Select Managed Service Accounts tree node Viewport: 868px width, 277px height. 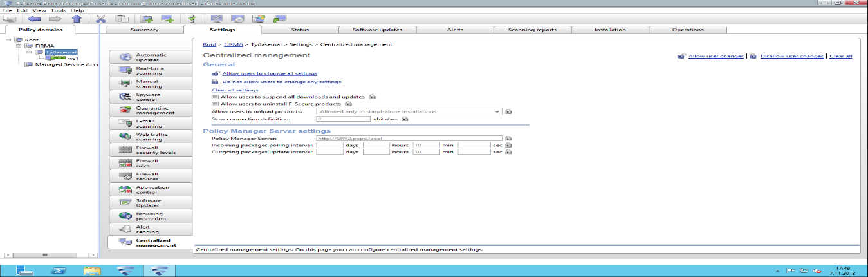pos(66,64)
